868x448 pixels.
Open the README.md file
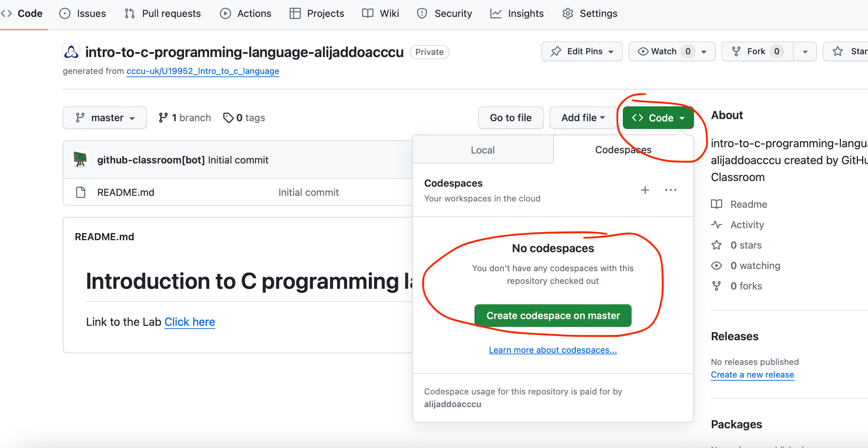coord(126,192)
